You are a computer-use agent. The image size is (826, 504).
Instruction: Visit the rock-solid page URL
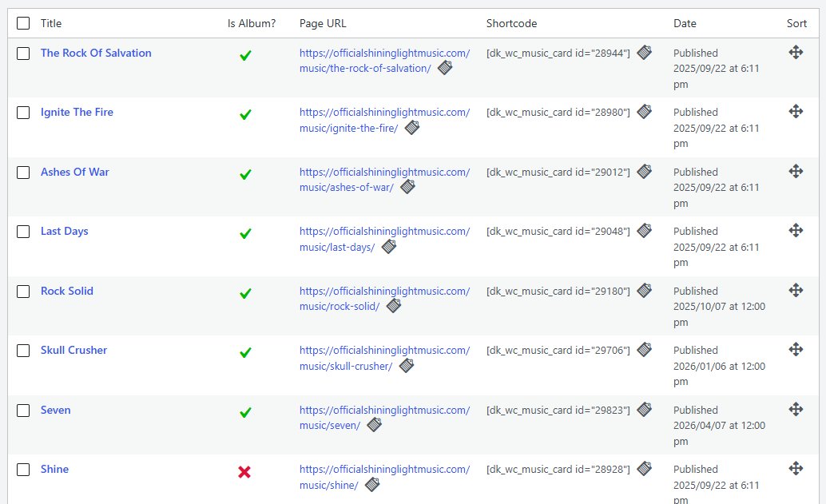point(384,299)
